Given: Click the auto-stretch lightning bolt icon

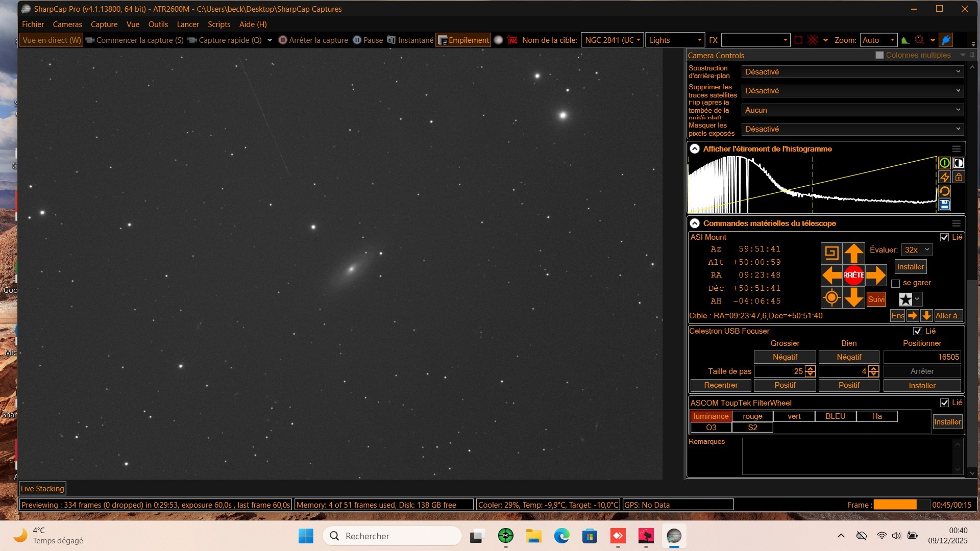Looking at the screenshot, I should click(x=944, y=177).
